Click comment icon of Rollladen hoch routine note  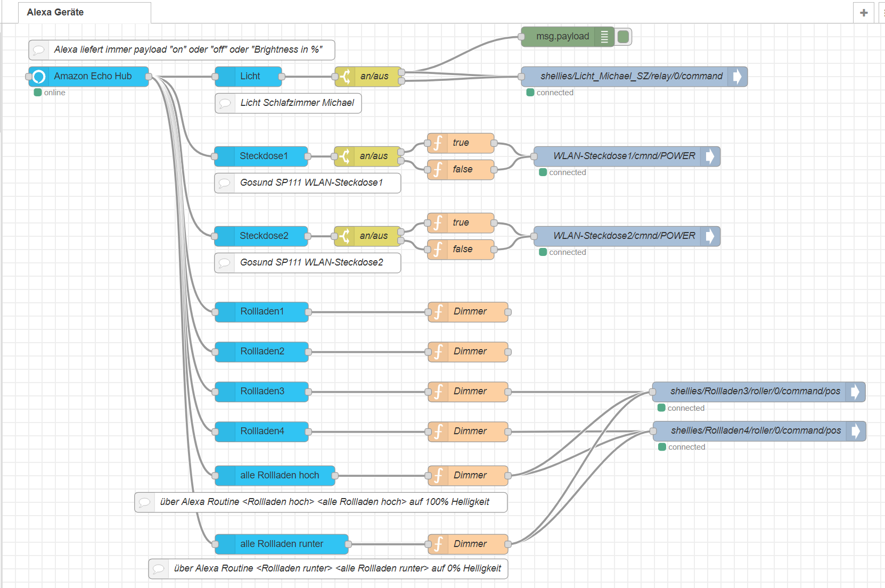(x=145, y=502)
